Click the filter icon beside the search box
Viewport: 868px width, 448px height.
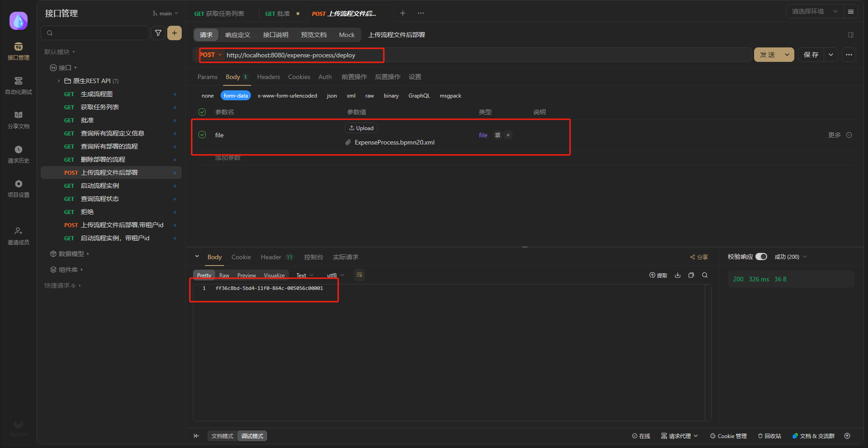tap(158, 33)
